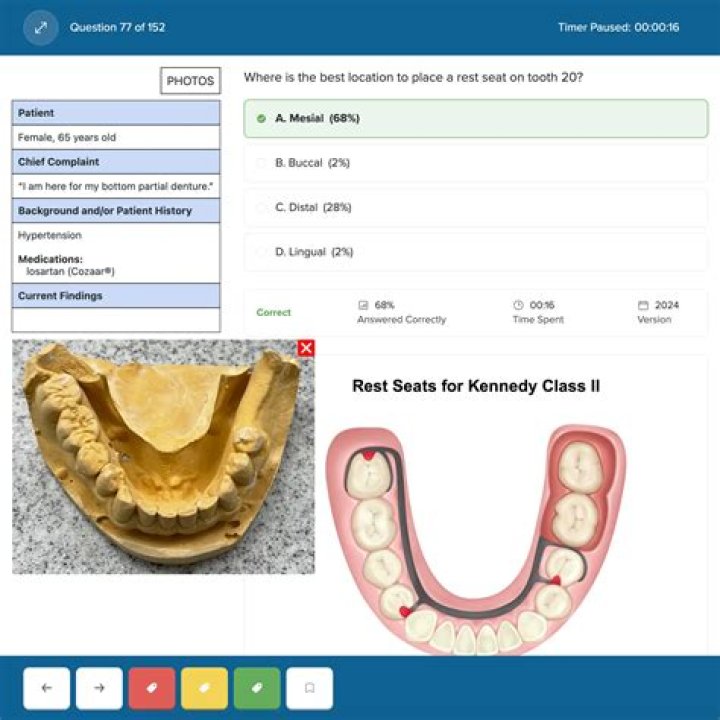Collapse the Current Findings section header
The image size is (720, 720).
(116, 296)
